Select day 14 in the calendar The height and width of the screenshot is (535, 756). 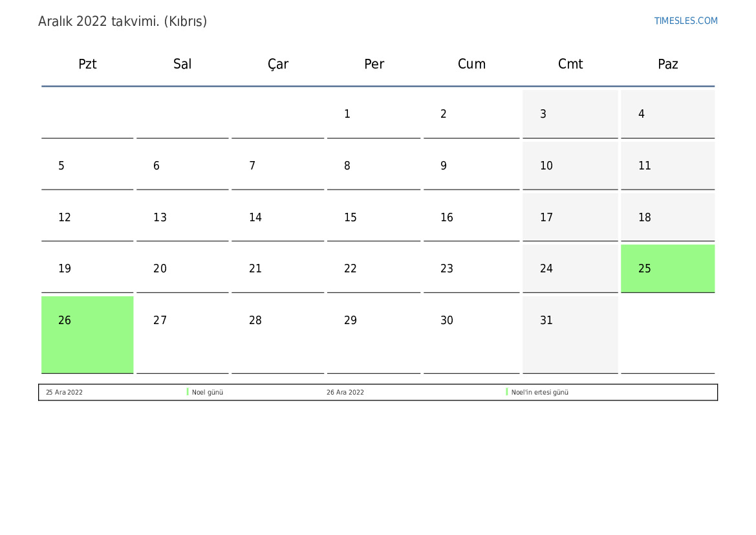[277, 217]
